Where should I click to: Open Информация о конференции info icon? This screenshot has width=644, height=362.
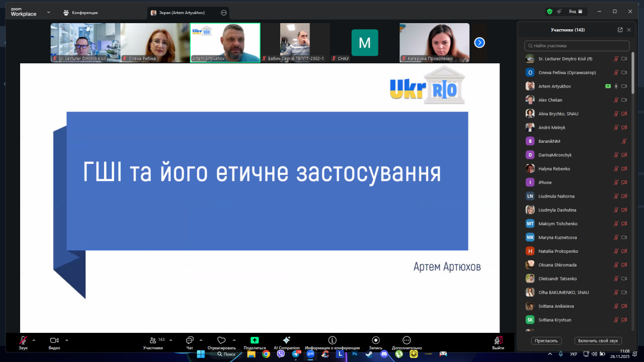point(332,340)
